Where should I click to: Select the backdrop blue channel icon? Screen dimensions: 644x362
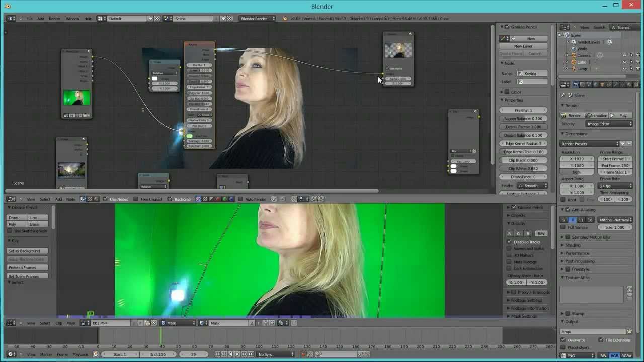point(231,199)
